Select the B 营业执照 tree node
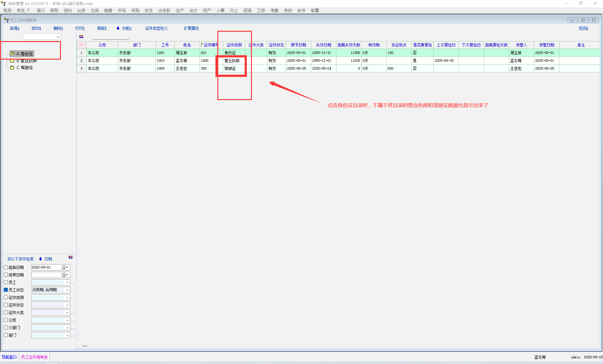Image resolution: width=603 pixels, height=364 pixels. point(26,61)
